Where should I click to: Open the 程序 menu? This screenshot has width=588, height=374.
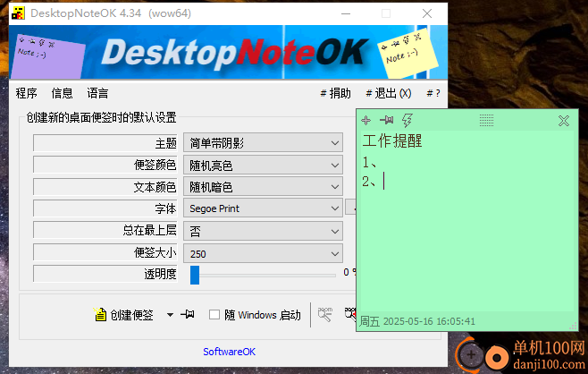tap(26, 93)
